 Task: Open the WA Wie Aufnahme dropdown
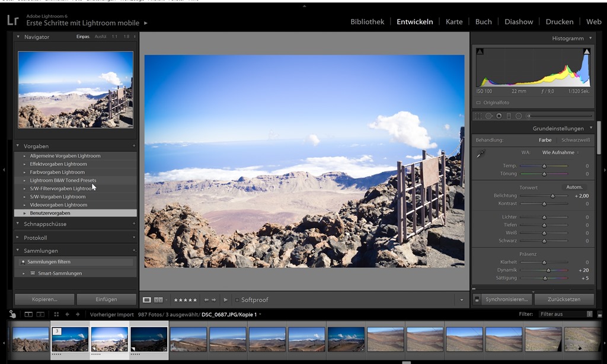pos(560,152)
